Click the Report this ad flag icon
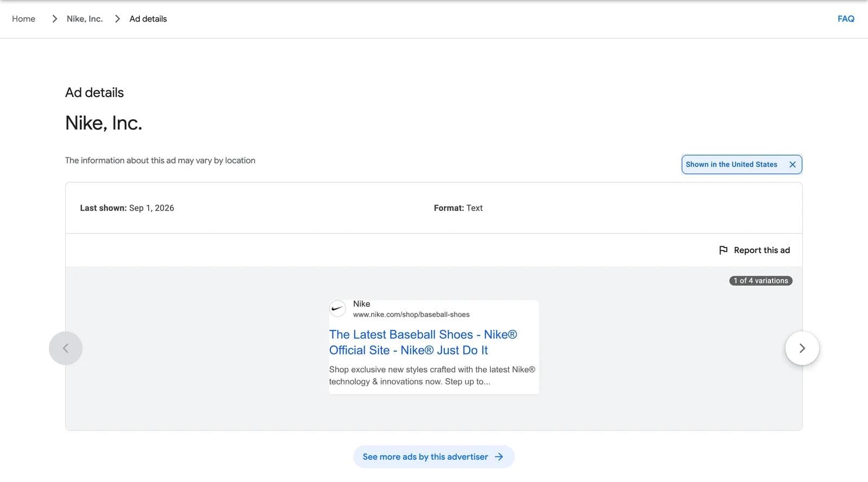Screen dimensions: 868x482 point(723,250)
